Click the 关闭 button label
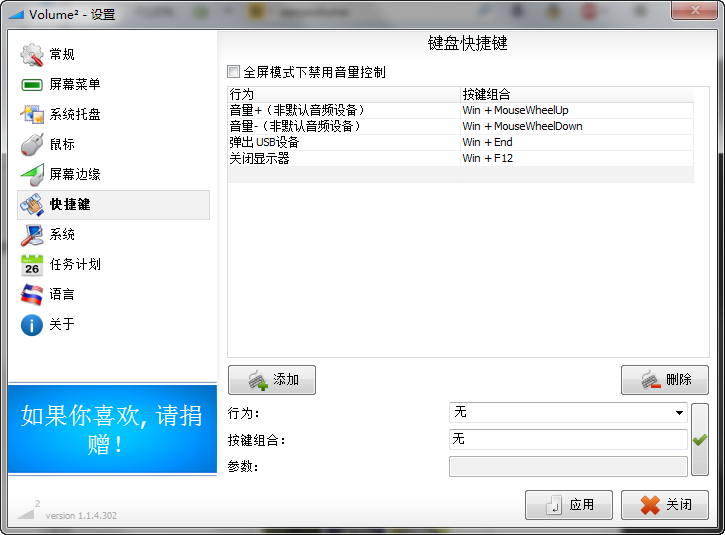 [x=679, y=505]
